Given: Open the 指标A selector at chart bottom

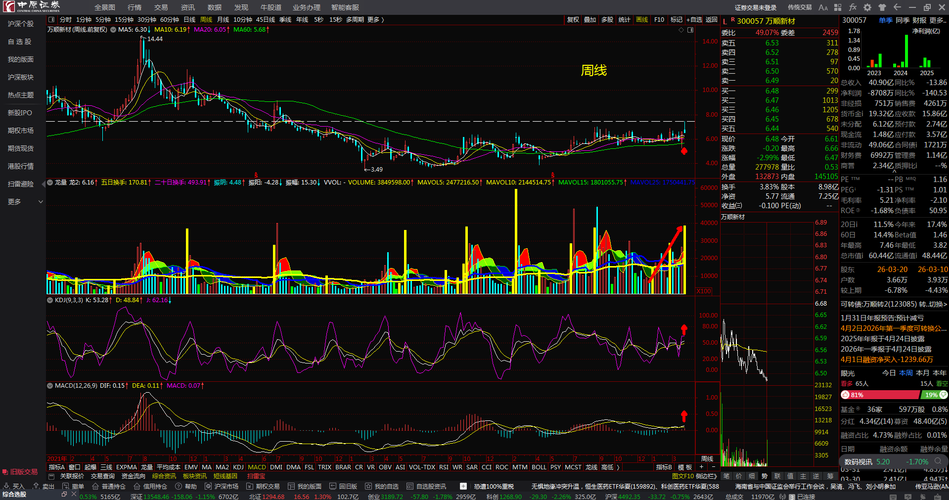Looking at the screenshot, I should 57,467.
